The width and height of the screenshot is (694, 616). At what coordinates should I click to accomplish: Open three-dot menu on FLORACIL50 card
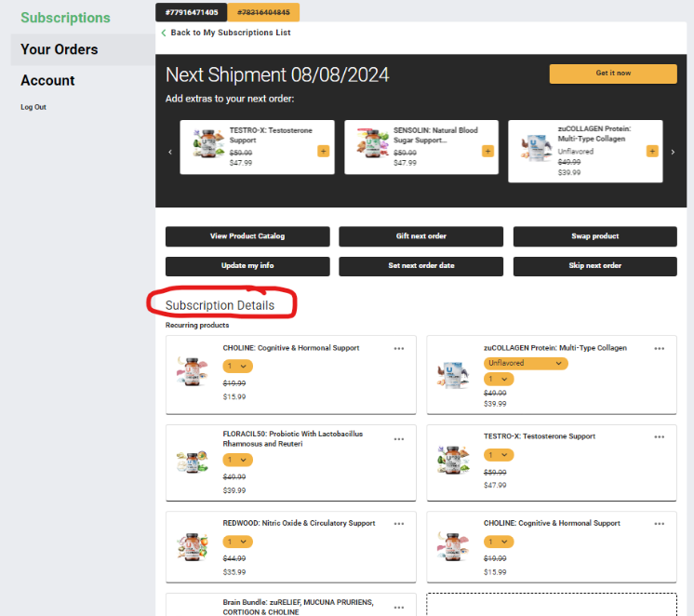pos(399,439)
